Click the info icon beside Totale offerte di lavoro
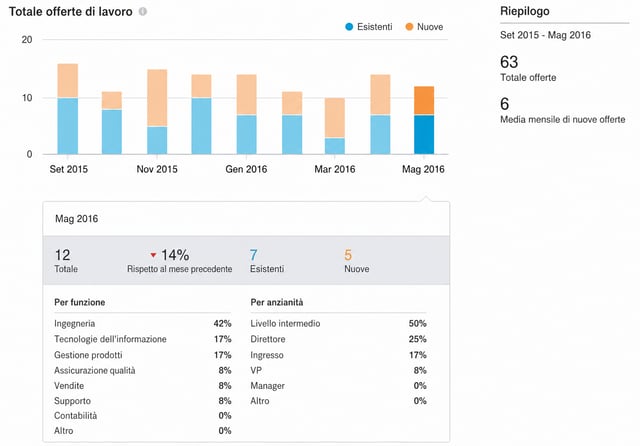Viewport: 640px width, 446px height. pyautogui.click(x=142, y=11)
